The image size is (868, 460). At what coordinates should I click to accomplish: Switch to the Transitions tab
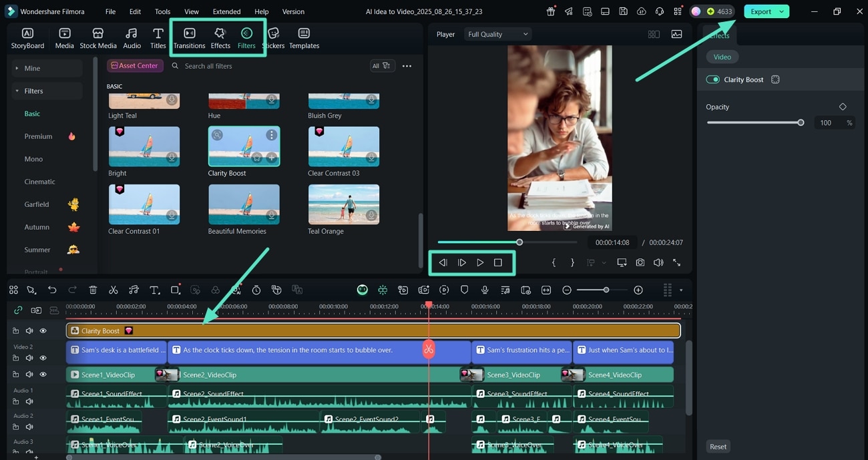[189, 39]
